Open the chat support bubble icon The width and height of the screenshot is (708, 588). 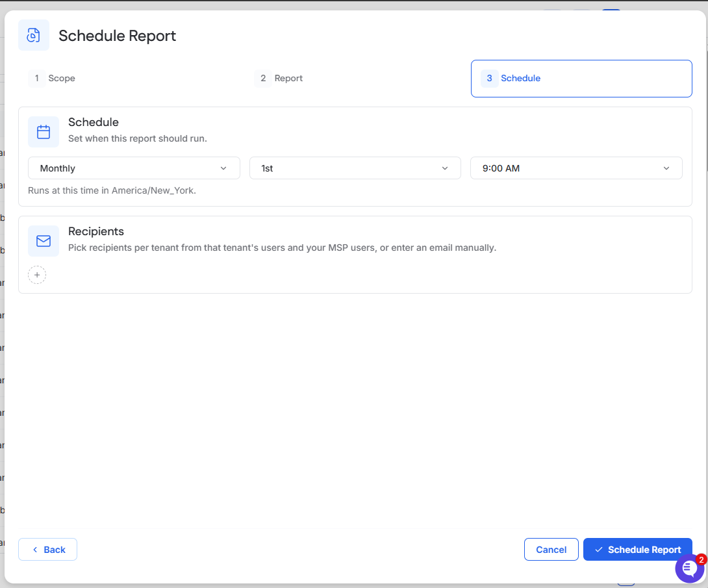tap(689, 568)
